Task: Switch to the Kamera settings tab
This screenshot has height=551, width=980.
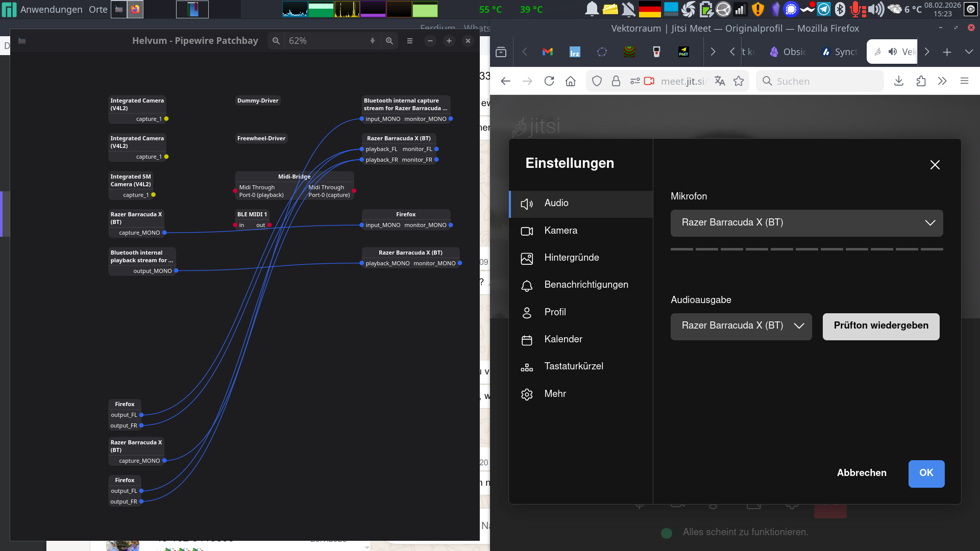Action: tap(560, 231)
